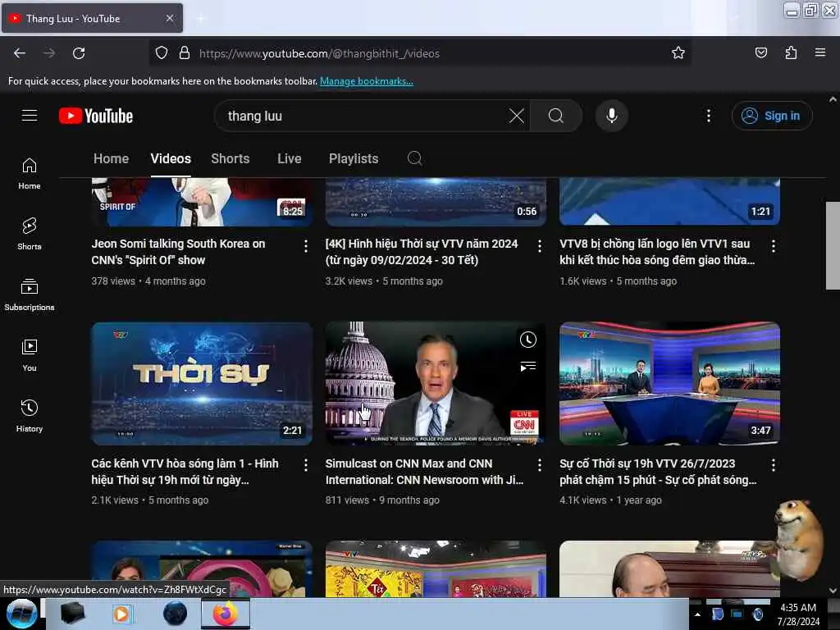Click the Watch later clock on CNN thumbnail

[528, 340]
